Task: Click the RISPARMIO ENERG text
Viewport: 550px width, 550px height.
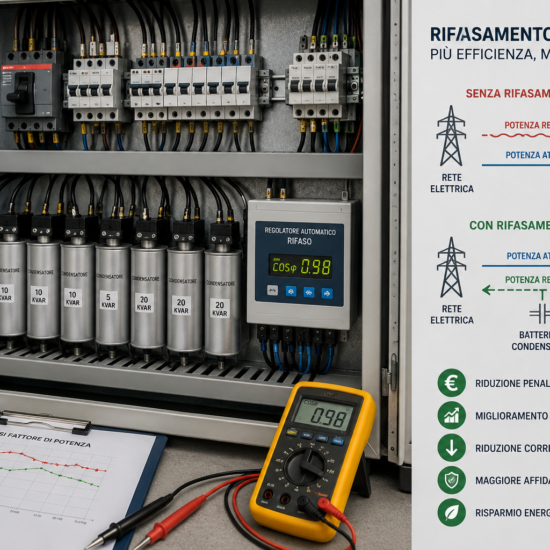Action: coord(512,513)
